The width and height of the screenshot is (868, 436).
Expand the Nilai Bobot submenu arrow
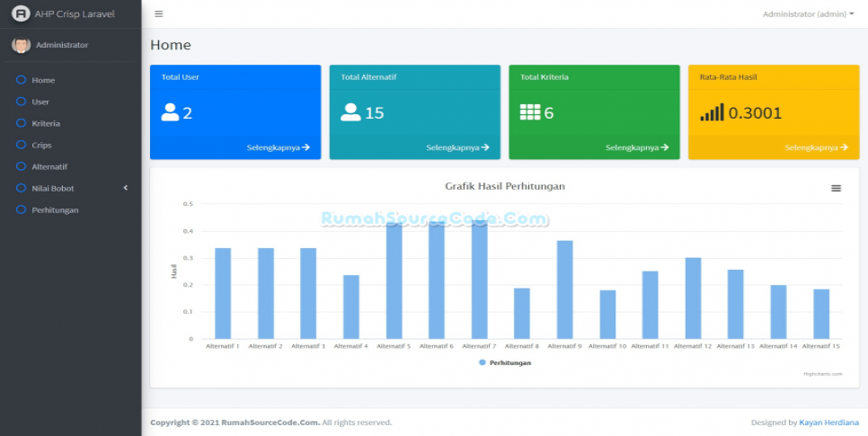[126, 188]
